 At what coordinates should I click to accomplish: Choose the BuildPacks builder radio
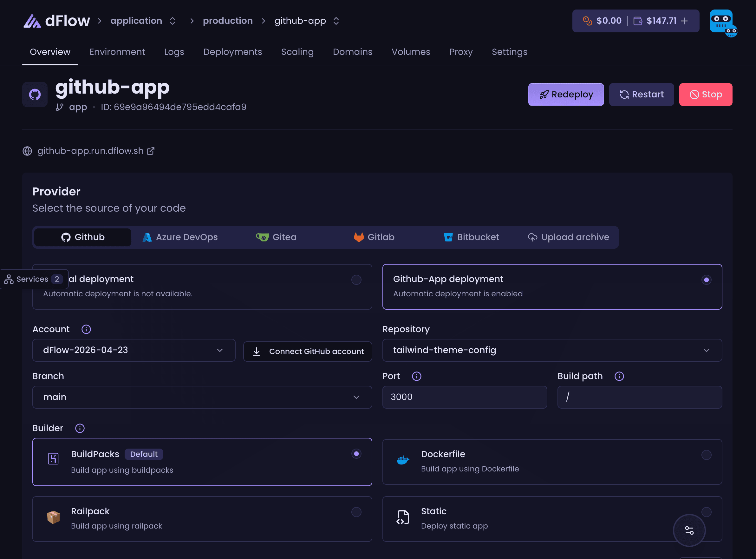point(356,454)
